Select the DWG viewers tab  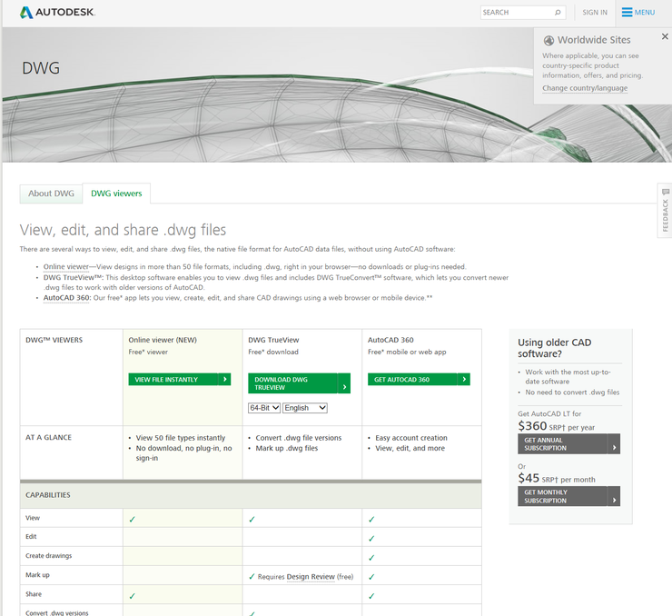[116, 194]
